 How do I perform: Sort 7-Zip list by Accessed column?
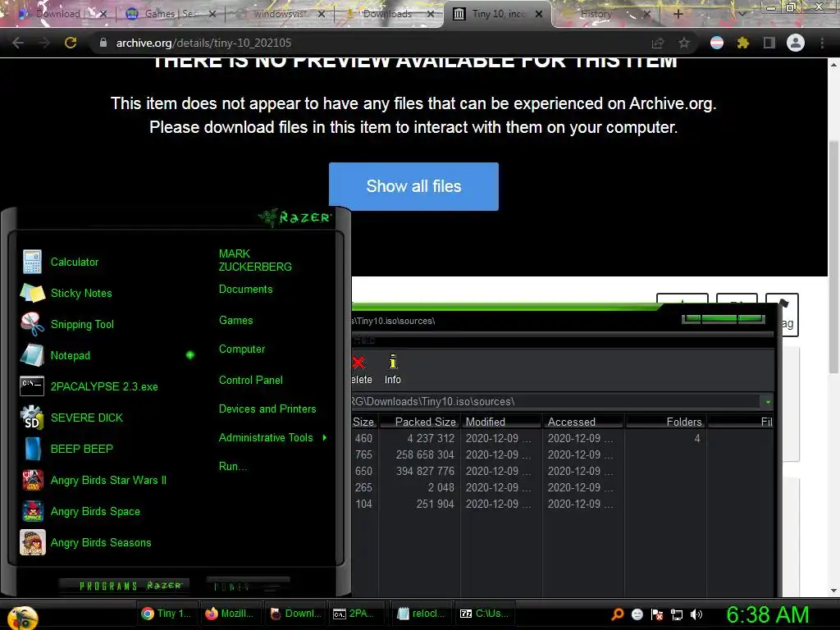click(x=583, y=422)
